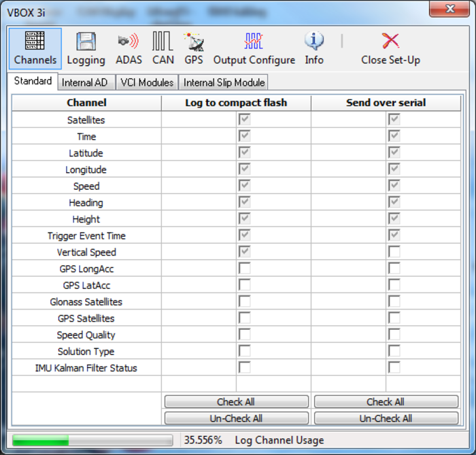Viewport: 476px width, 455px height.
Task: Click the Log to compact flash column header
Action: 236,103
